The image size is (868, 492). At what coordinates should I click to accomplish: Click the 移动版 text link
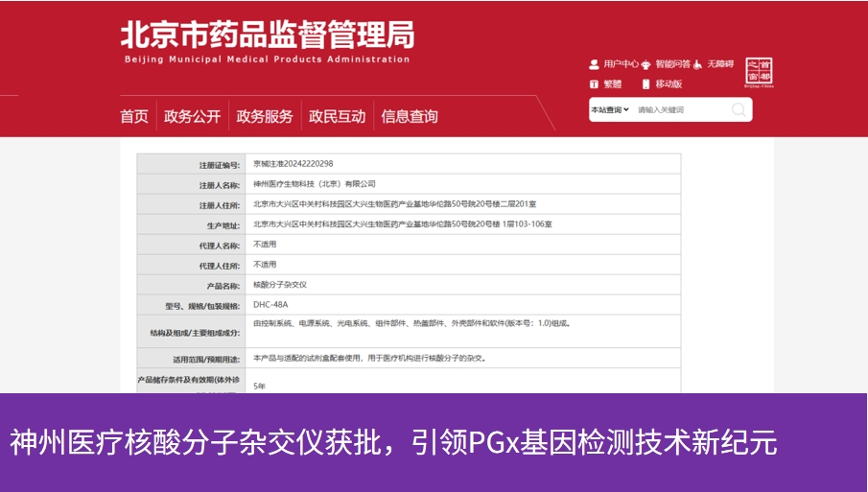click(x=669, y=84)
